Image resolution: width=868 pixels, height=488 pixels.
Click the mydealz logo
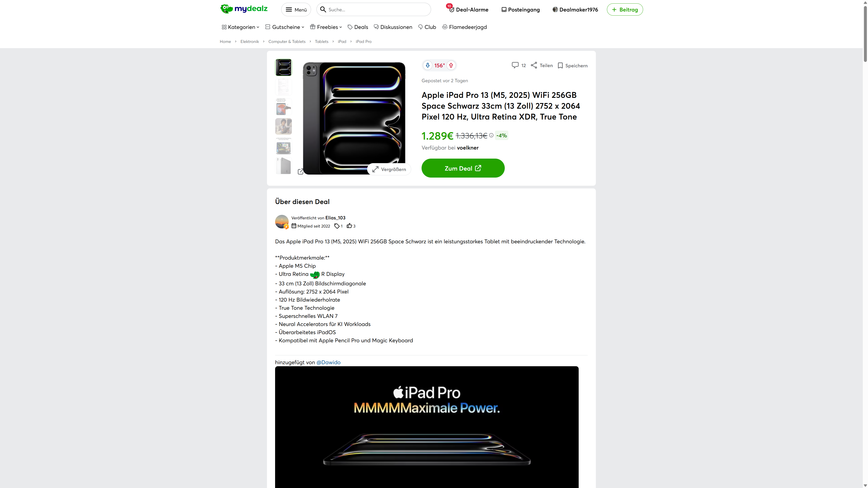point(244,9)
